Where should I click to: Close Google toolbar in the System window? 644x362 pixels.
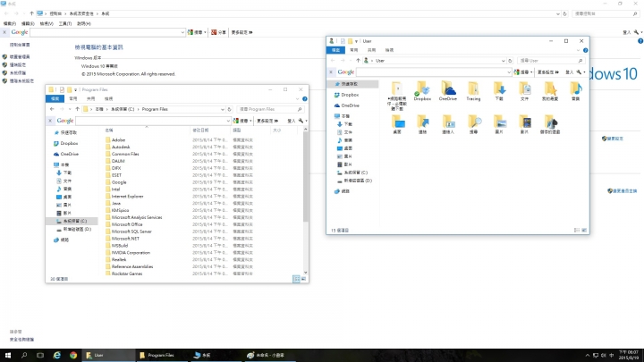point(4,32)
